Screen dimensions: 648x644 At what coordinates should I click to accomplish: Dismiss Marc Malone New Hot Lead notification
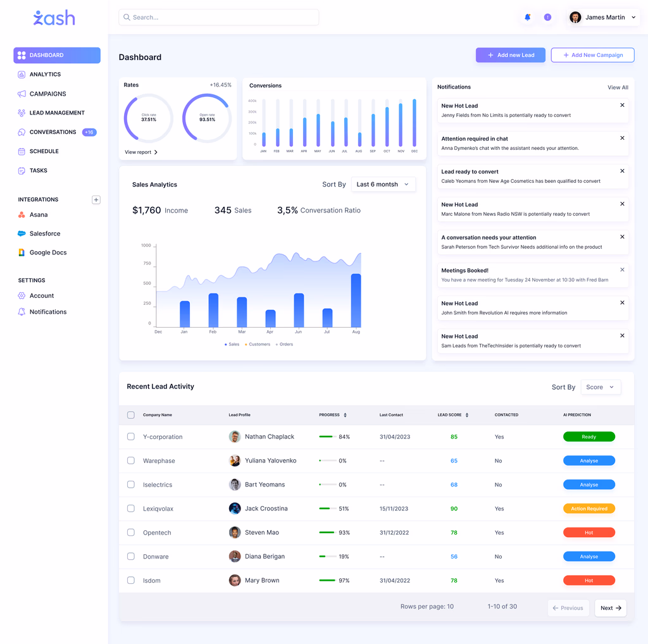[x=622, y=204]
